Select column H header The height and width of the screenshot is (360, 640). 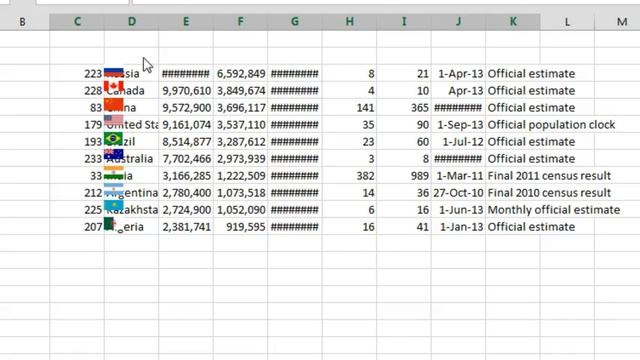[x=349, y=22]
